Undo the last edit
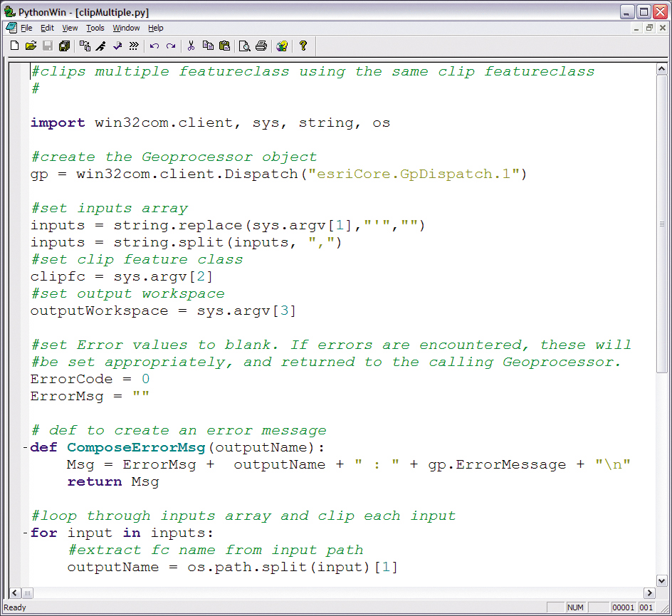 (154, 46)
